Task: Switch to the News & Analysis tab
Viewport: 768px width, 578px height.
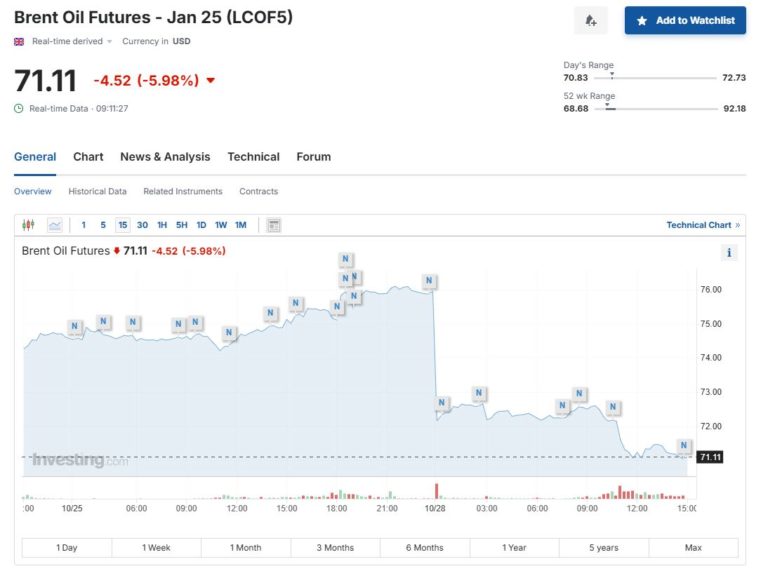Action: coord(165,157)
